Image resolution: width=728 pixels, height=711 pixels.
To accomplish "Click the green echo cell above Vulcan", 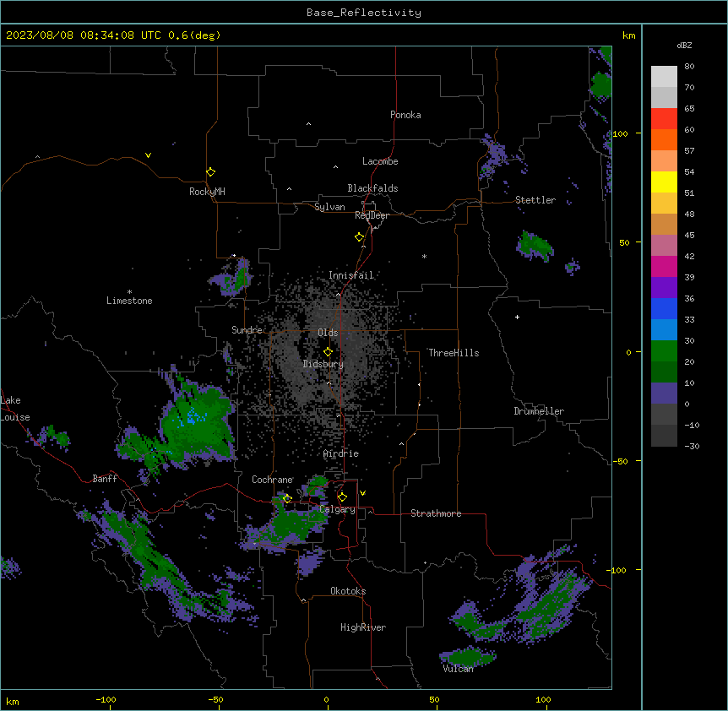I will (468, 656).
